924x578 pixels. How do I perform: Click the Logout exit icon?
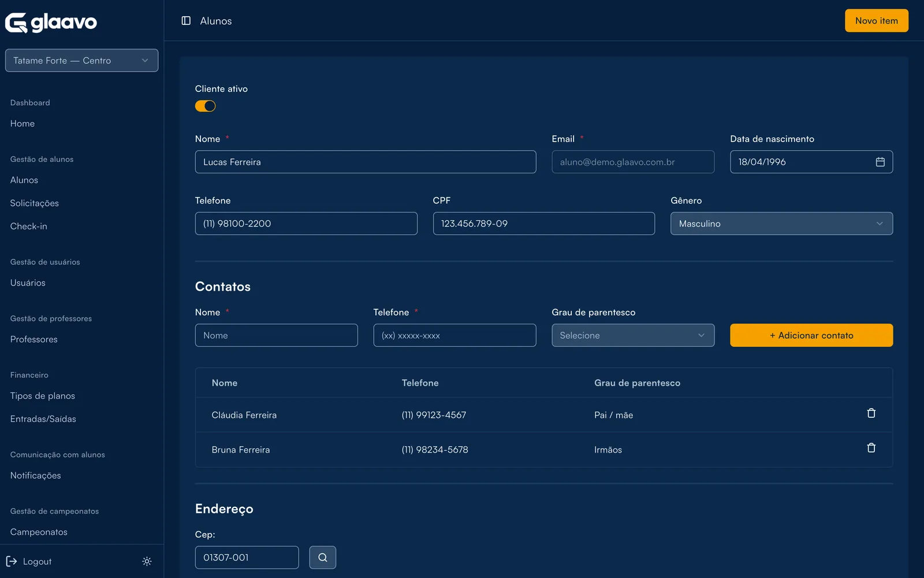(x=12, y=561)
